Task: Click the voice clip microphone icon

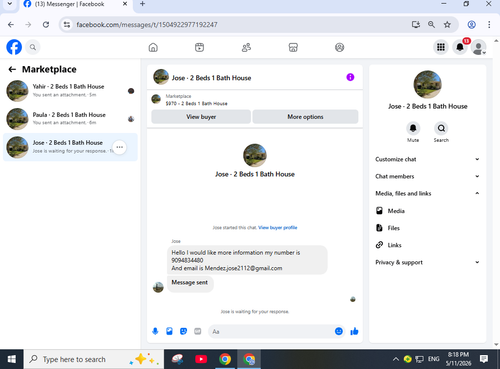Action: 155,331
